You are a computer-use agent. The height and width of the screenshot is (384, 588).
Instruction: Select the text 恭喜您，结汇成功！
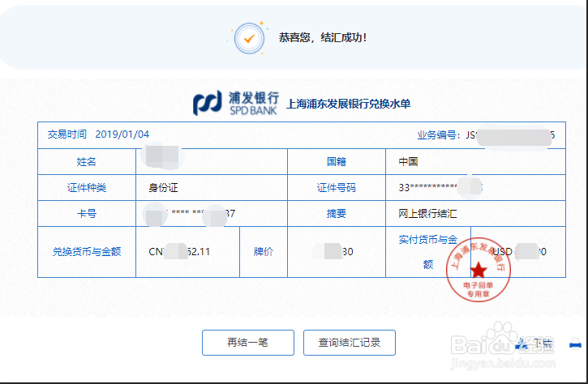pos(323,37)
